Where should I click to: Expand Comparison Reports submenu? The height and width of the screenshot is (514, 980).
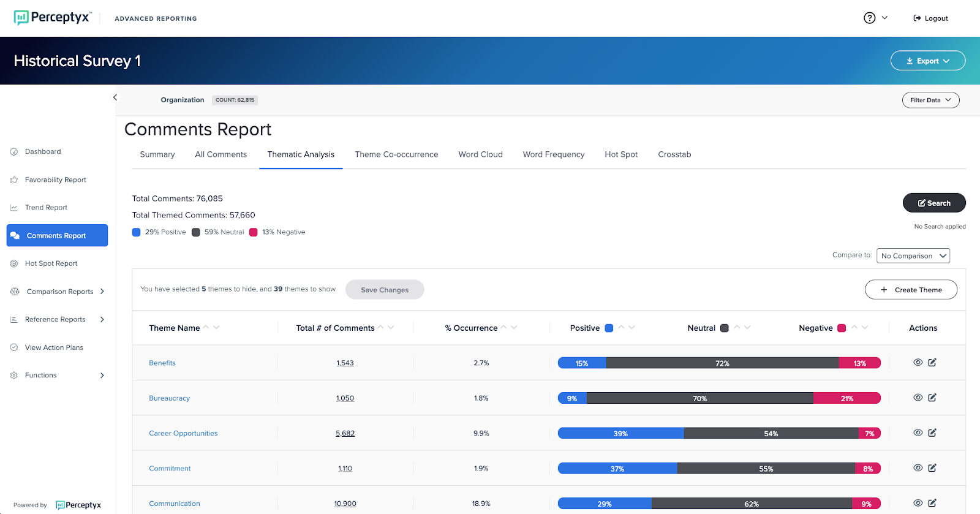pyautogui.click(x=102, y=292)
